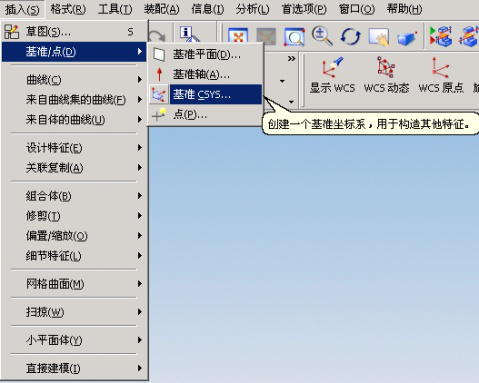Screen dimensions: 479x383
Task: Click the shaded blue cube icon
Action: 407,37
